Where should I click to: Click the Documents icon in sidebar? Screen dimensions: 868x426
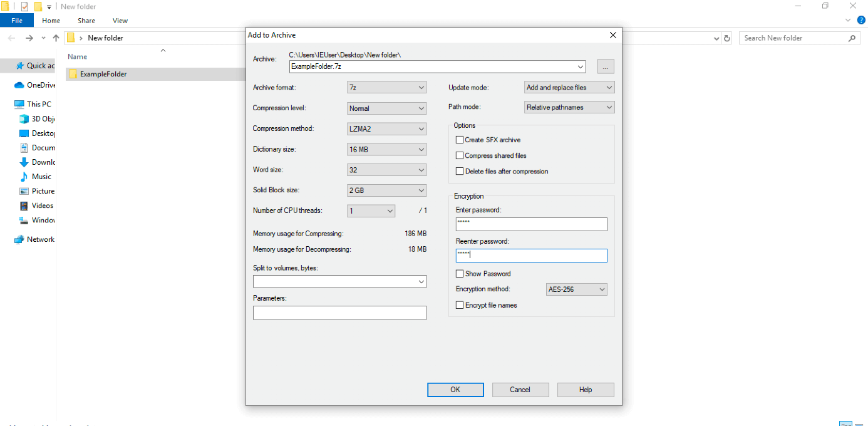[24, 147]
